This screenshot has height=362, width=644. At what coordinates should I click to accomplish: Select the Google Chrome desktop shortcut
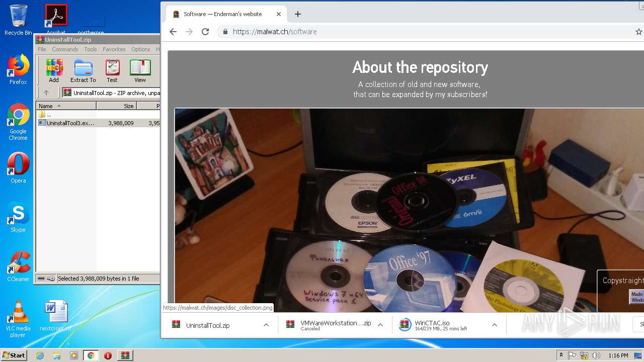click(18, 122)
